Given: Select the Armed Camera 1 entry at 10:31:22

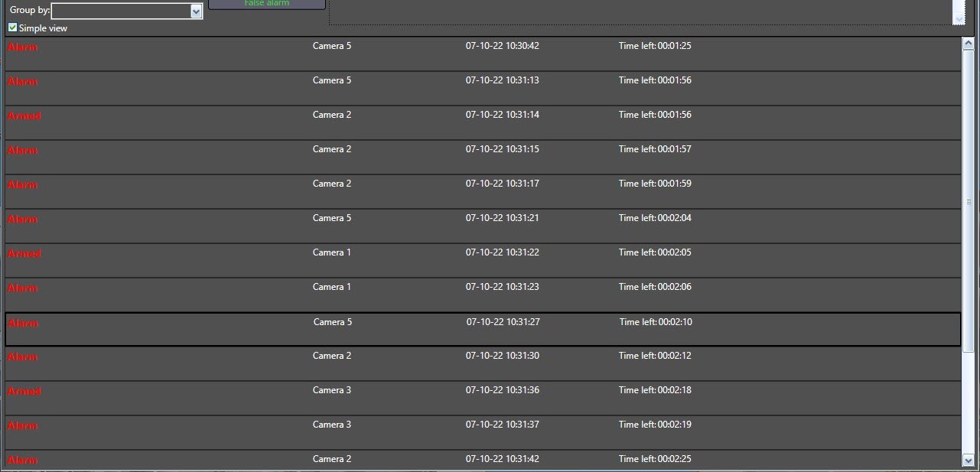Looking at the screenshot, I should [x=483, y=260].
